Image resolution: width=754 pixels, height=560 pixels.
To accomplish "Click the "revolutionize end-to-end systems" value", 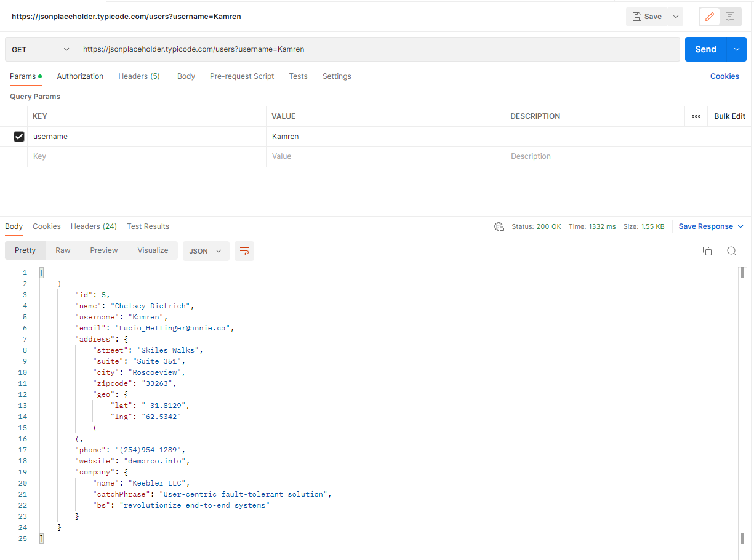I will (x=195, y=505).
